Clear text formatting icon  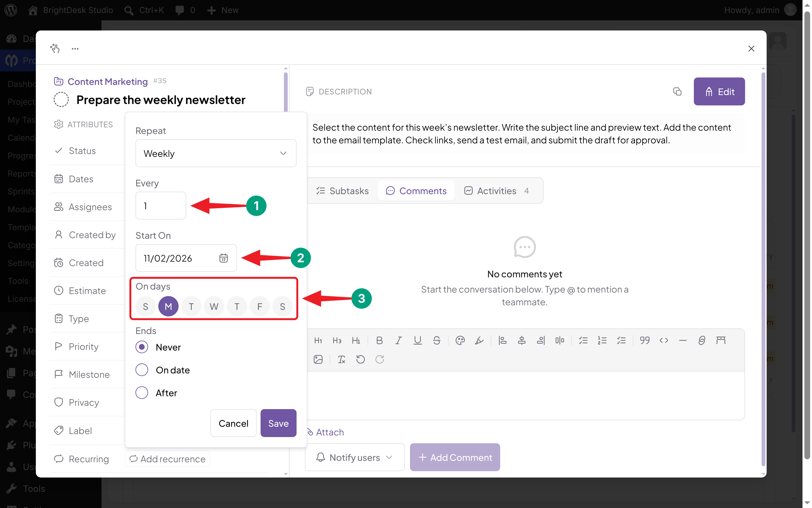(x=342, y=360)
